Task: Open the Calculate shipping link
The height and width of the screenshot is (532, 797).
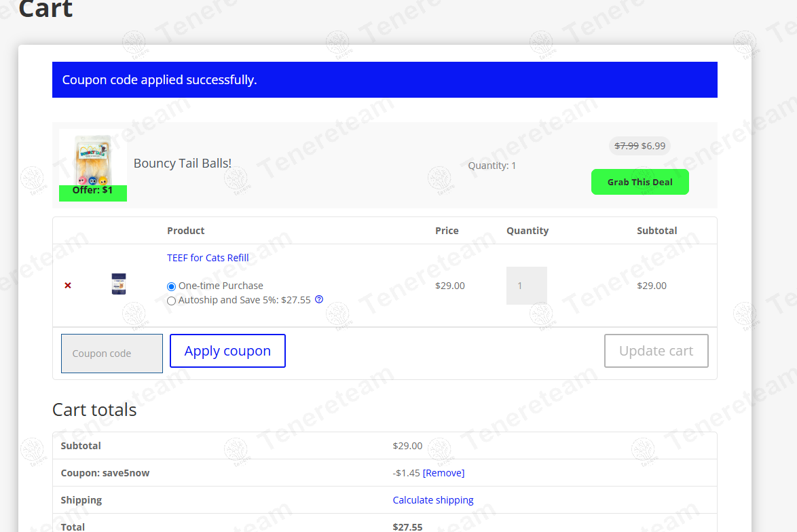Action: click(x=433, y=500)
